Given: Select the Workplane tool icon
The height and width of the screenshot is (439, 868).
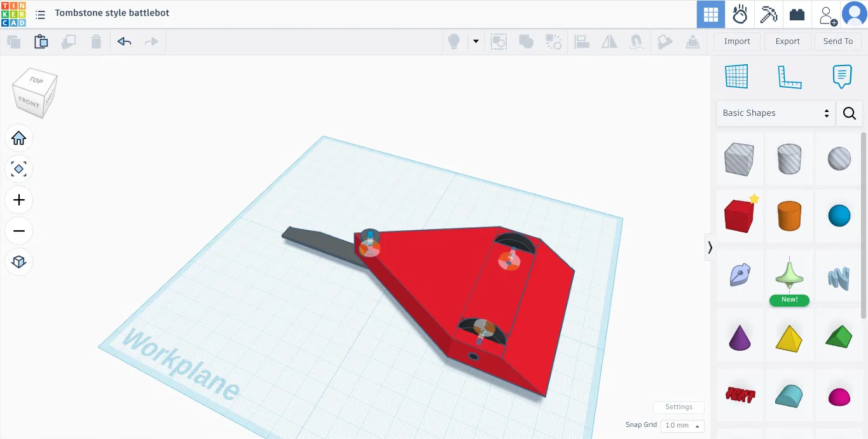Looking at the screenshot, I should (736, 77).
